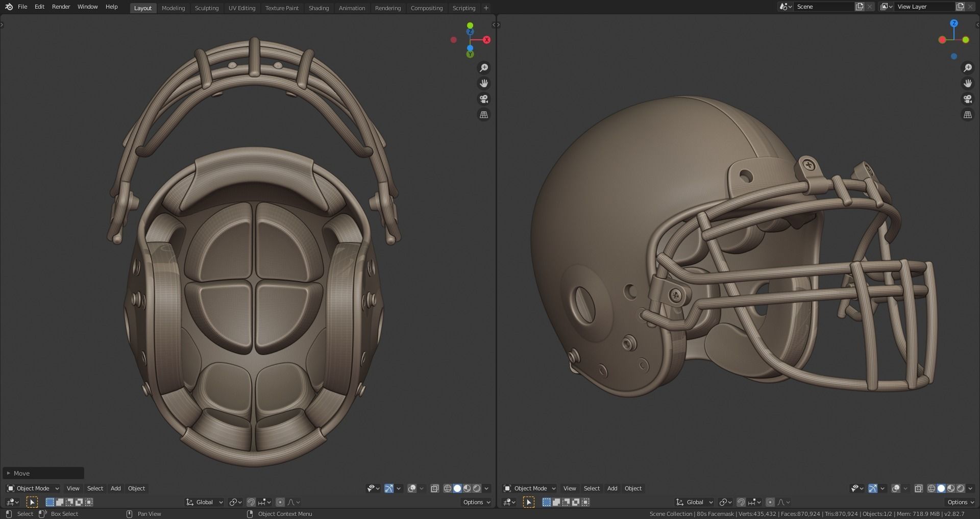Open the Blender logo menu
980x519 pixels.
pyautogui.click(x=9, y=7)
